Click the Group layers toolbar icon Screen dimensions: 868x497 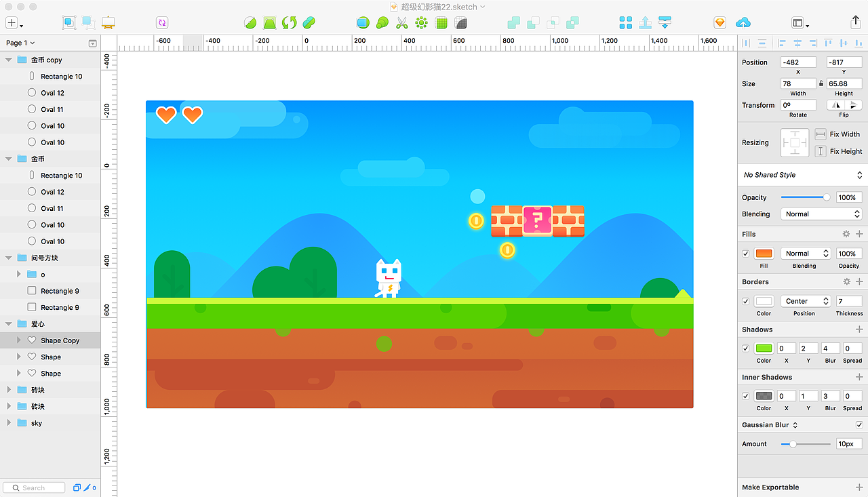pos(69,22)
